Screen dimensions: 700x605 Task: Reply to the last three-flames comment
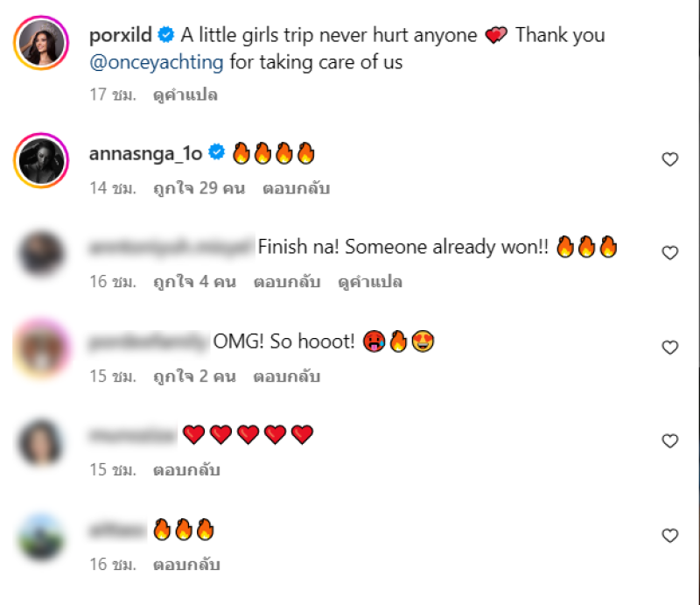(x=186, y=565)
